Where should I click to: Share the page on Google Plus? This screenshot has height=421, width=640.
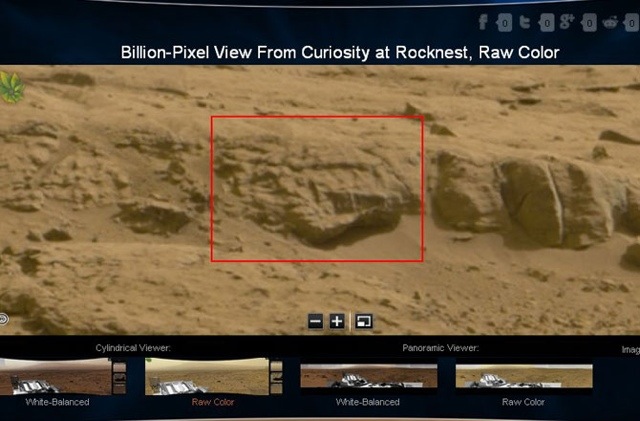(567, 22)
